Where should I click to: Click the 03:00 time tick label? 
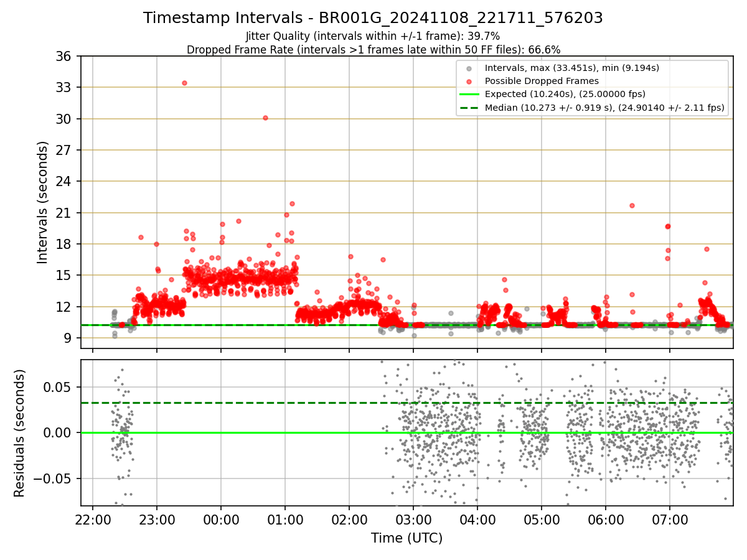click(x=413, y=519)
